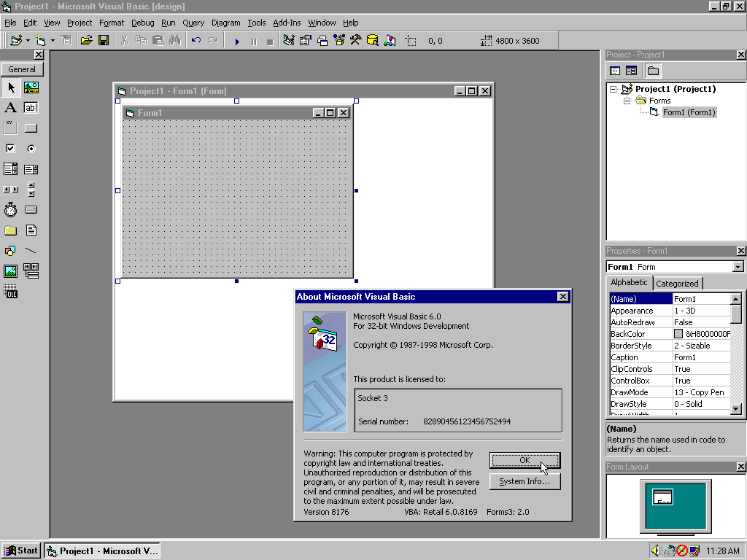747x560 pixels.
Task: Click the View Code icon in Project panel
Action: pyautogui.click(x=615, y=71)
